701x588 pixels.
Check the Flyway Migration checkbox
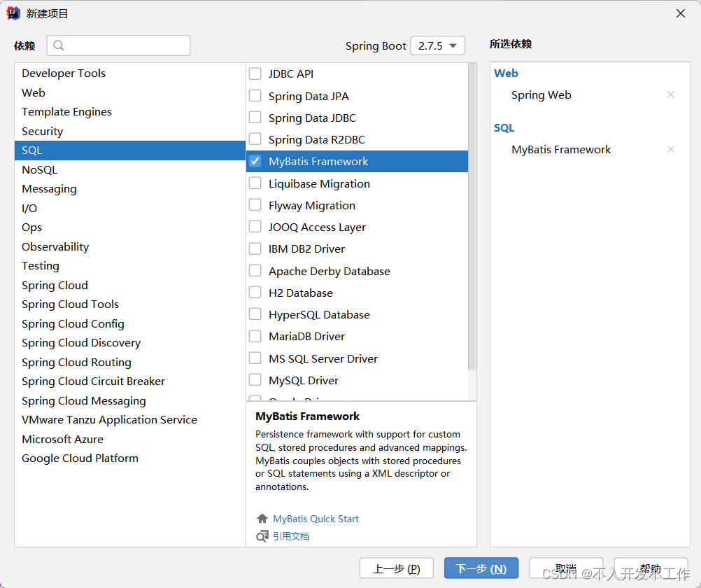(x=255, y=205)
